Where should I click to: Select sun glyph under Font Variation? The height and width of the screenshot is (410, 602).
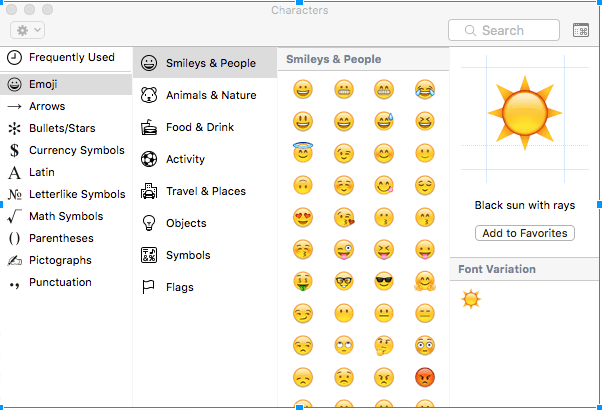[471, 299]
